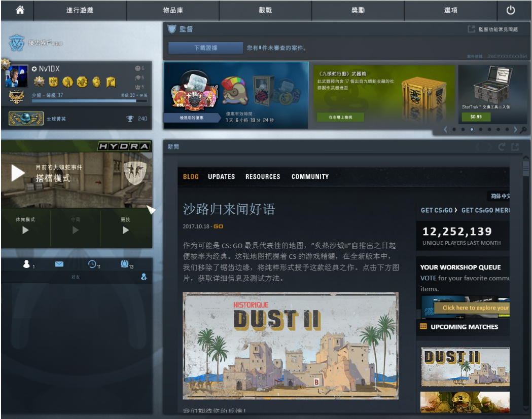Go to previous store carousel page arrow
Viewport: 532px width, 419px height.
point(445,129)
